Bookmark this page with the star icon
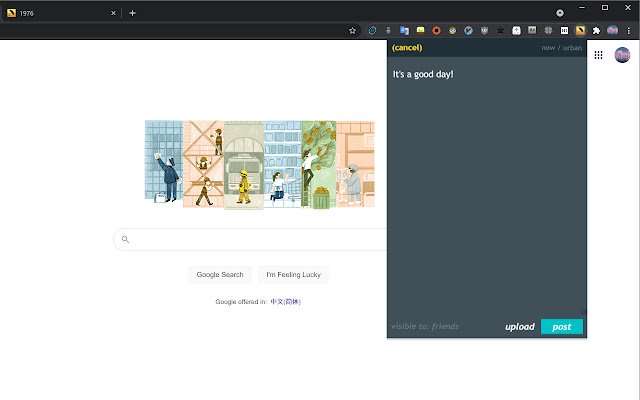This screenshot has width=640, height=400. pos(352,31)
